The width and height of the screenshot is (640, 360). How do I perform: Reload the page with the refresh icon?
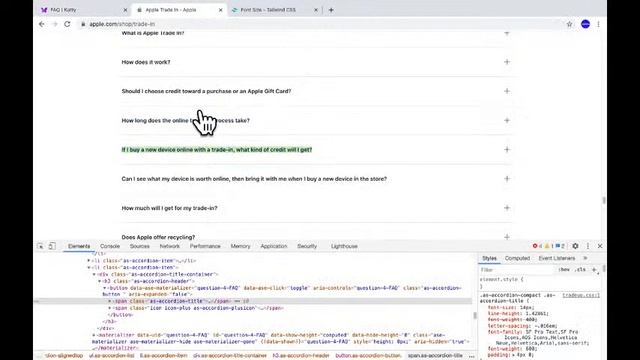point(67,24)
